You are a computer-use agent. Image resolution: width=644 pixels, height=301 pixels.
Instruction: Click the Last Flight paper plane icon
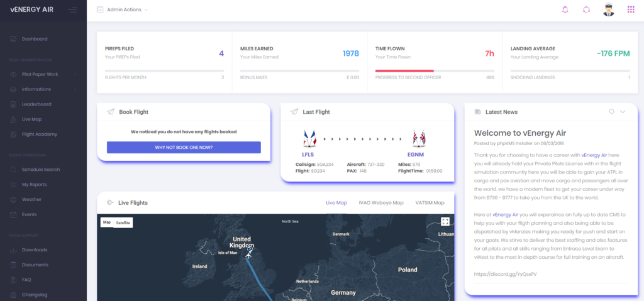[294, 112]
